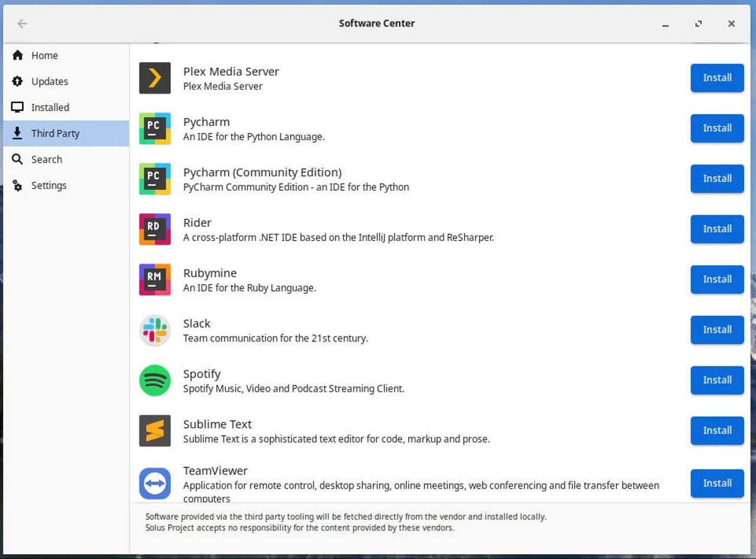The width and height of the screenshot is (756, 559).
Task: Show the Installed software list
Action: (66, 108)
